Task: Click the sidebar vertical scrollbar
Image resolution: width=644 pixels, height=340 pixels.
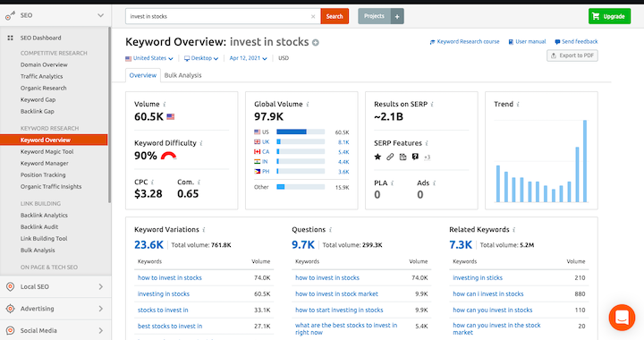Action: [x=109, y=115]
